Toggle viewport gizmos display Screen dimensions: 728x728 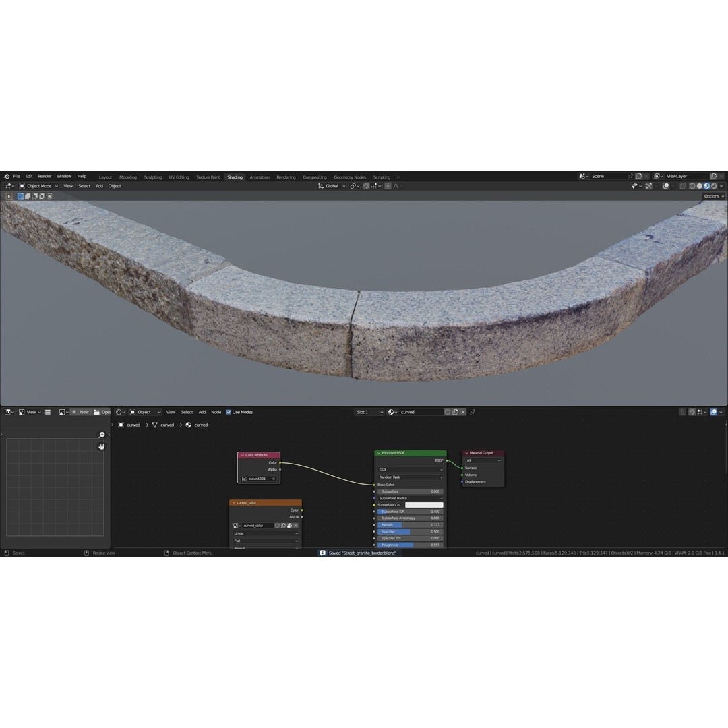click(x=648, y=186)
